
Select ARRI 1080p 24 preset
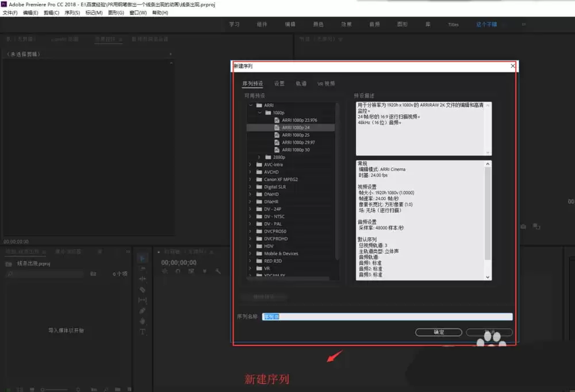pyautogui.click(x=291, y=128)
